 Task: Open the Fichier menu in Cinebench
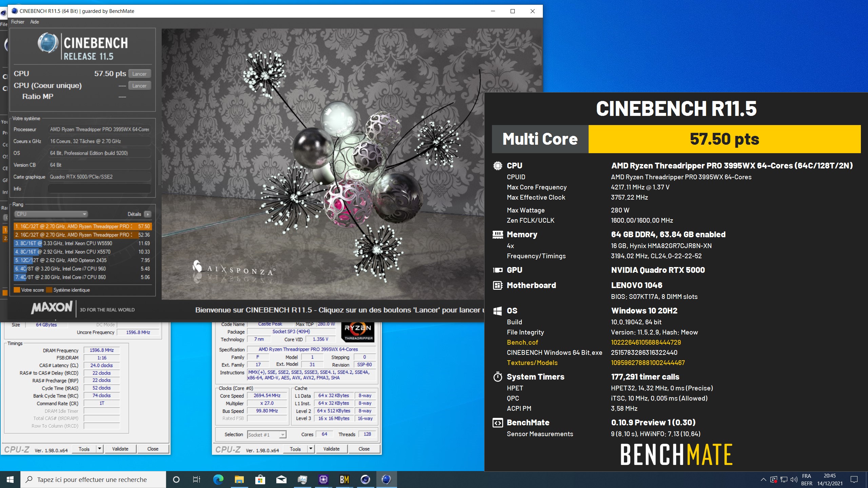18,22
